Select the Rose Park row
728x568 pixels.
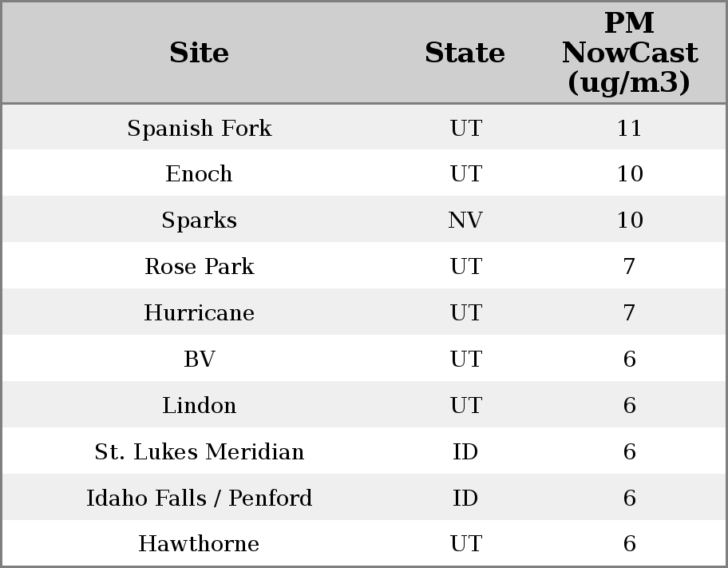click(x=199, y=267)
